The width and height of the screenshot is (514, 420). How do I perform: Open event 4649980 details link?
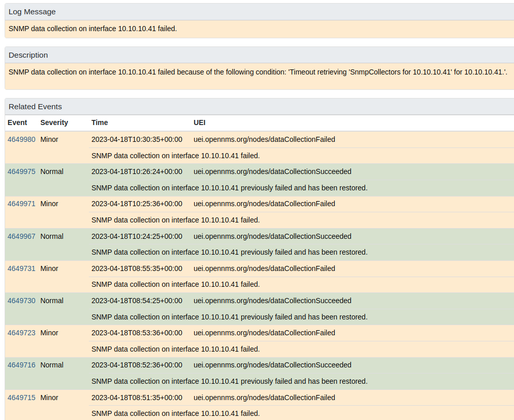(x=21, y=139)
